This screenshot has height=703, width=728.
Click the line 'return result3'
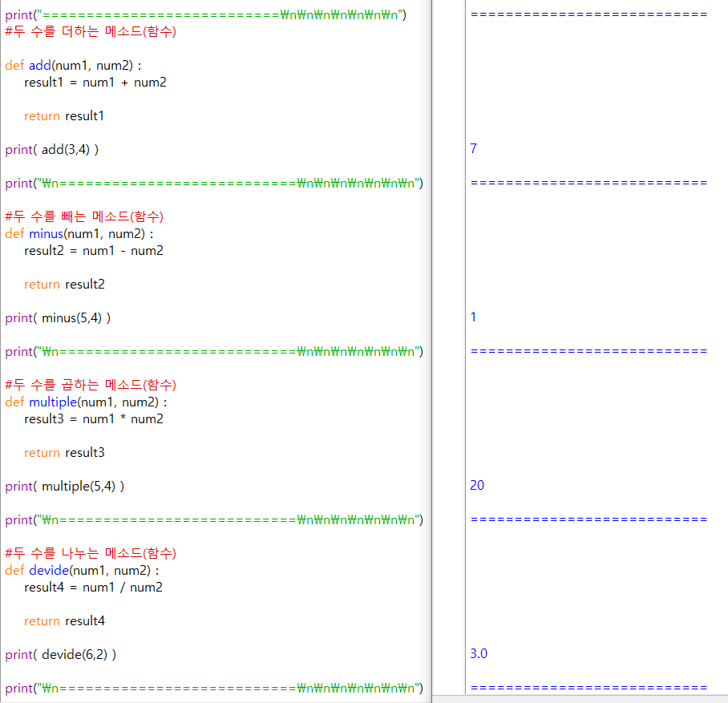pos(64,453)
